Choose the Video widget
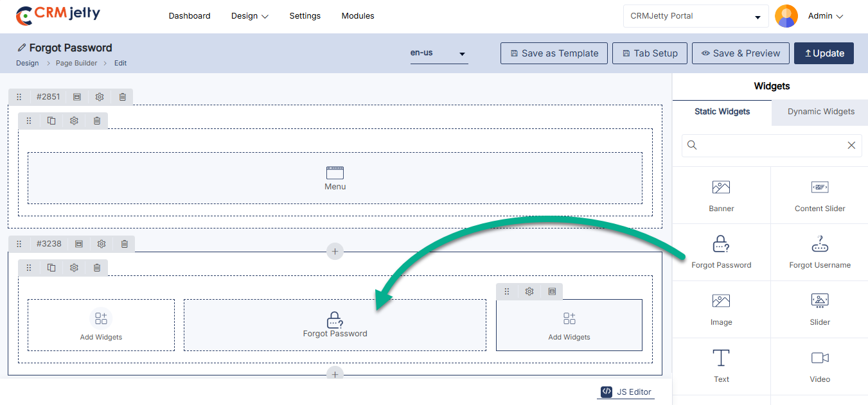 819,366
